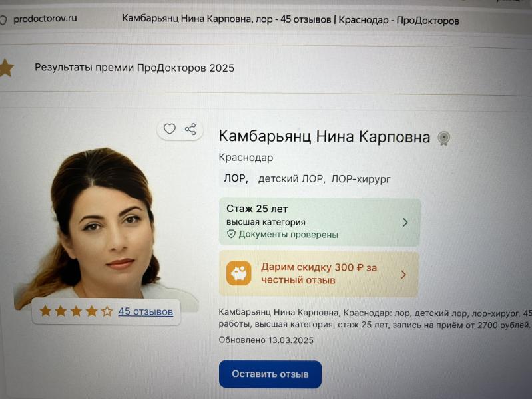Open Результаты премии ПроДокторов 2025 banner
Image resolution: width=532 pixels, height=399 pixels.
point(134,68)
